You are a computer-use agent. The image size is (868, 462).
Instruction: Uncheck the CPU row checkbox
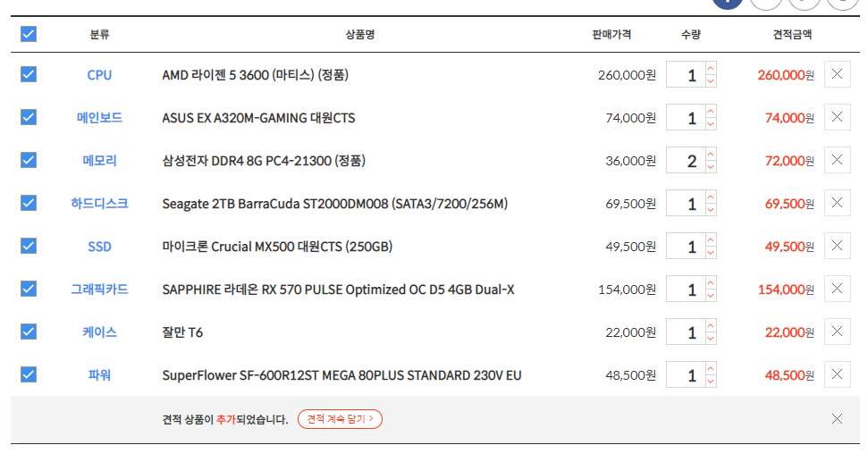coord(29,74)
